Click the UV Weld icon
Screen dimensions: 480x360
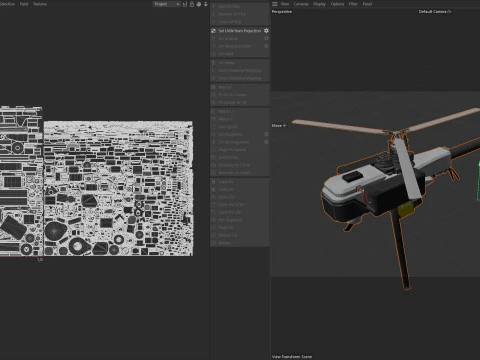pos(214,54)
